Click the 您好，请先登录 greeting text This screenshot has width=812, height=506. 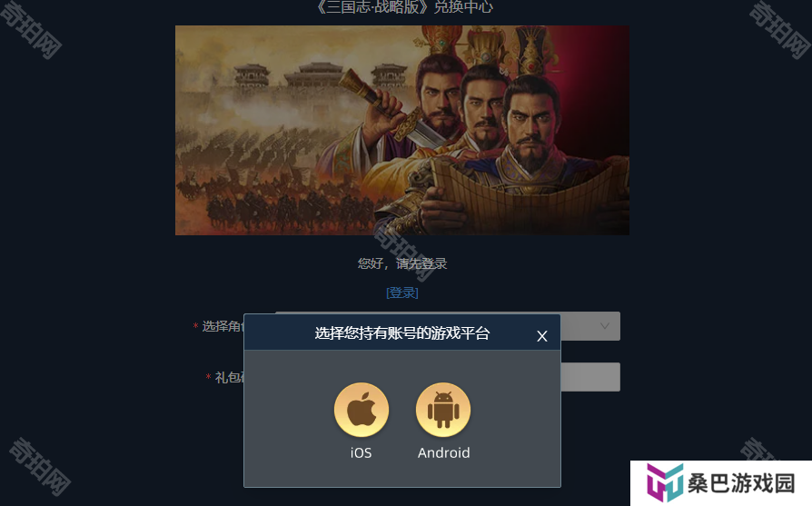point(402,263)
